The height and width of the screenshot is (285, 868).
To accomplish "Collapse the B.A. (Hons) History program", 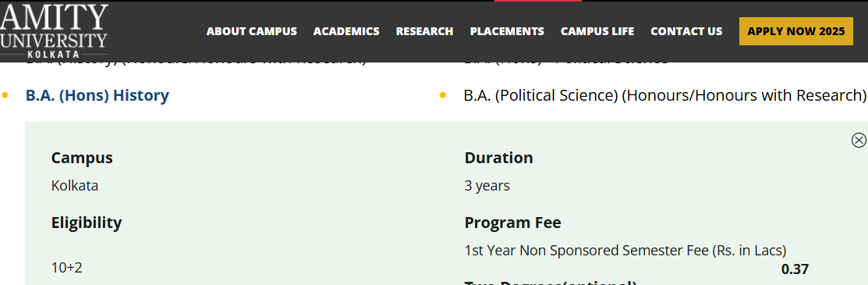I will [97, 95].
